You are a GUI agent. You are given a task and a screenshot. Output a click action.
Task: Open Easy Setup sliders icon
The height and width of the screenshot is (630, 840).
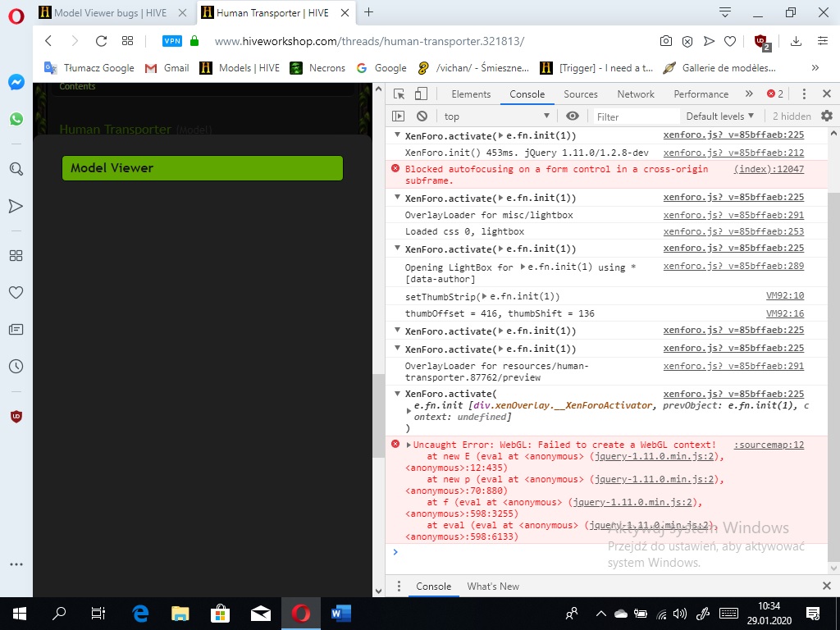pos(823,41)
